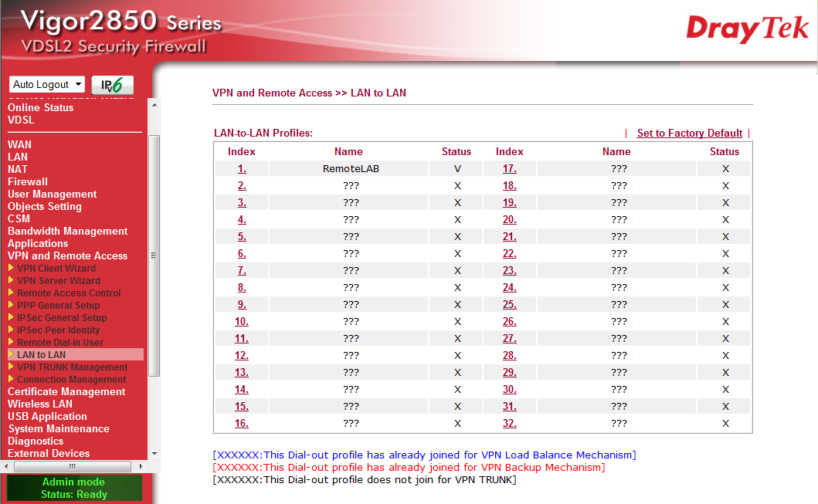Expand the CSM menu
Viewport: 818px width, 504px height.
pos(19,218)
